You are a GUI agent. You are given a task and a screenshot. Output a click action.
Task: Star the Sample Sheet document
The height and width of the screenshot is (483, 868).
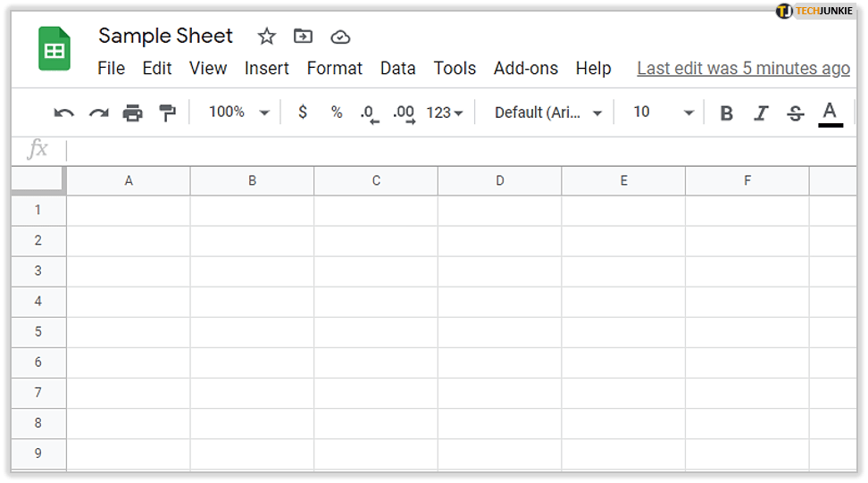coord(266,37)
